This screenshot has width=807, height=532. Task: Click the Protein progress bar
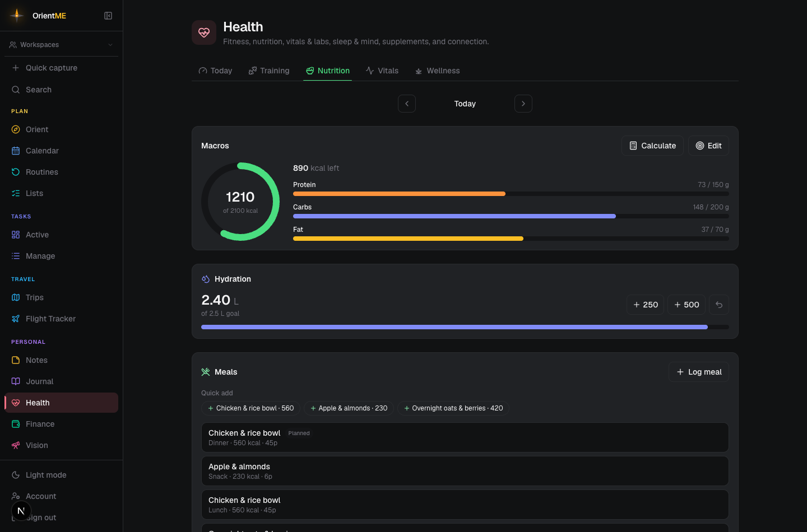pos(511,194)
